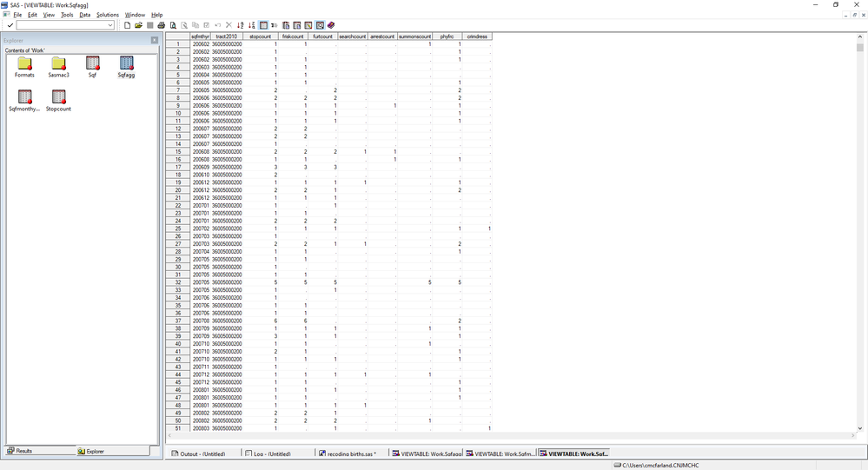The width and height of the screenshot is (868, 470).
Task: Open the command box dropdown arrow
Action: pyautogui.click(x=110, y=25)
